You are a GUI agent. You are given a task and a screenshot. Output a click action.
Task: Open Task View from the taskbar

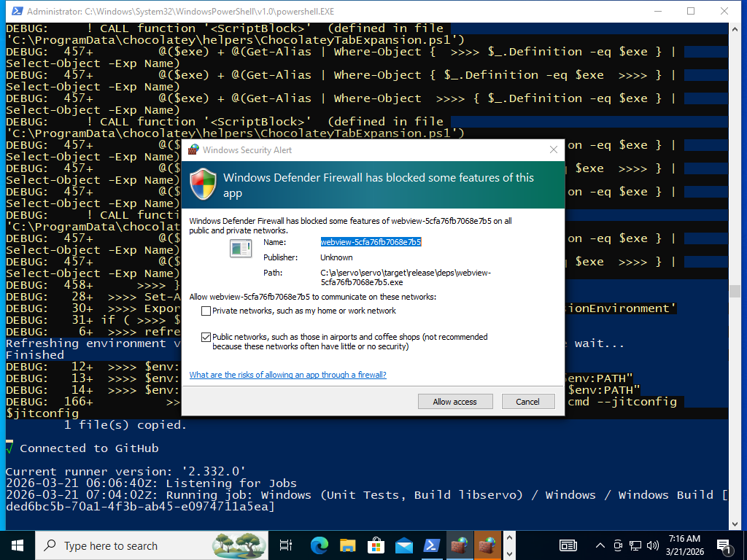pos(286,545)
